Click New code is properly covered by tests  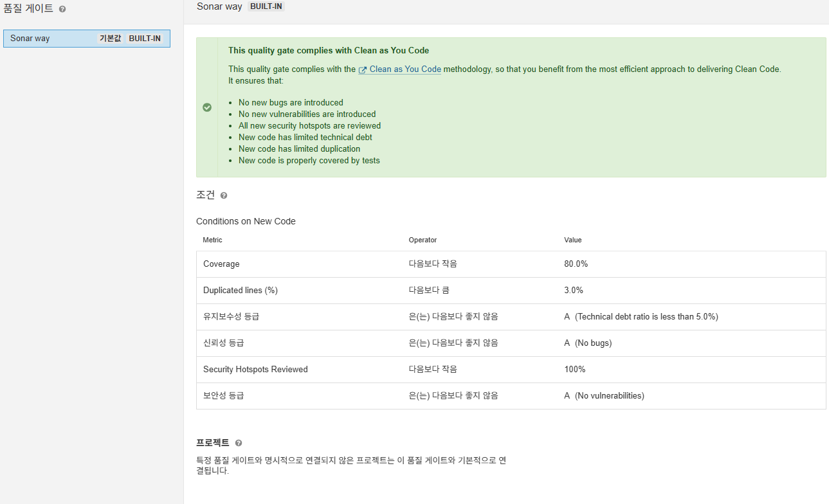309,161
